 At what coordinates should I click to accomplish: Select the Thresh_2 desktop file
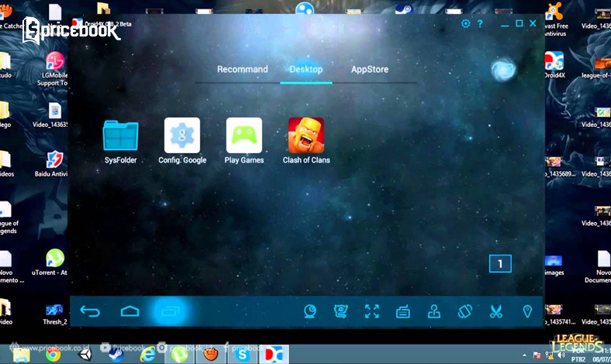click(54, 314)
